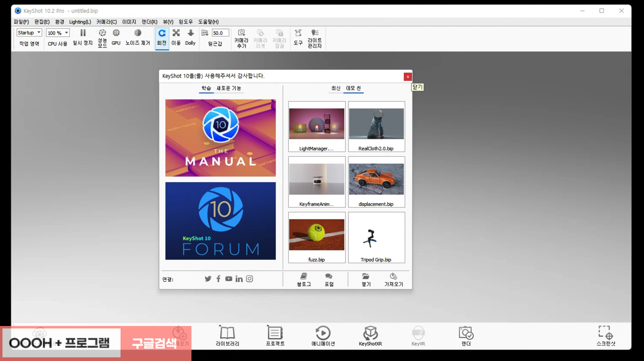The image size is (644, 361).
Task: Select the Pan (이동) camera tool
Action: tap(176, 37)
